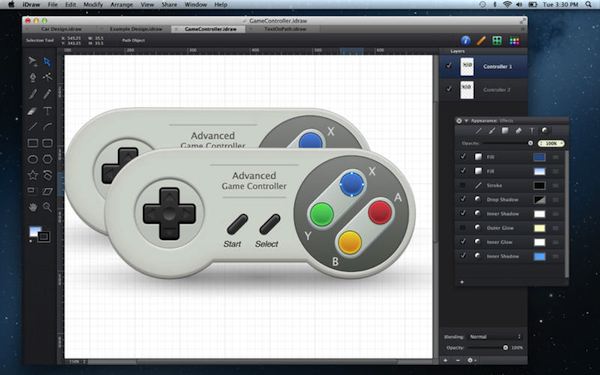
Task: Toggle visibility of Controller 2 layer
Action: [x=448, y=89]
